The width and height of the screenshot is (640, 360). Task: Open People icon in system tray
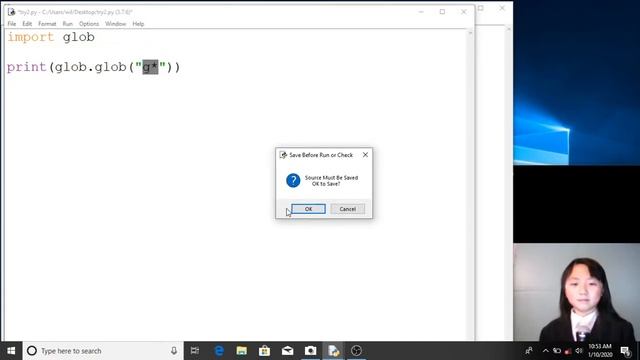pyautogui.click(x=529, y=351)
